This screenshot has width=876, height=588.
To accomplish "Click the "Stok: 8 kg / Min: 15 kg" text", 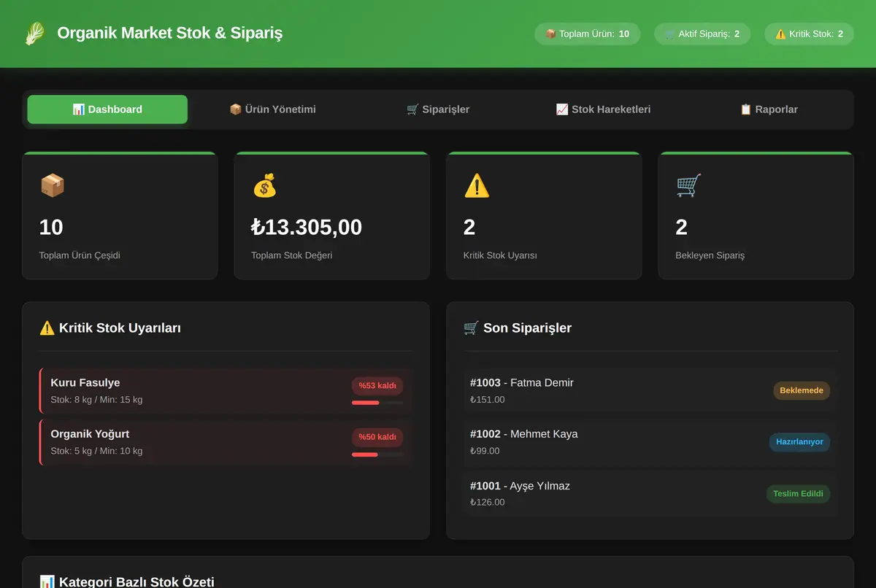I will point(96,400).
